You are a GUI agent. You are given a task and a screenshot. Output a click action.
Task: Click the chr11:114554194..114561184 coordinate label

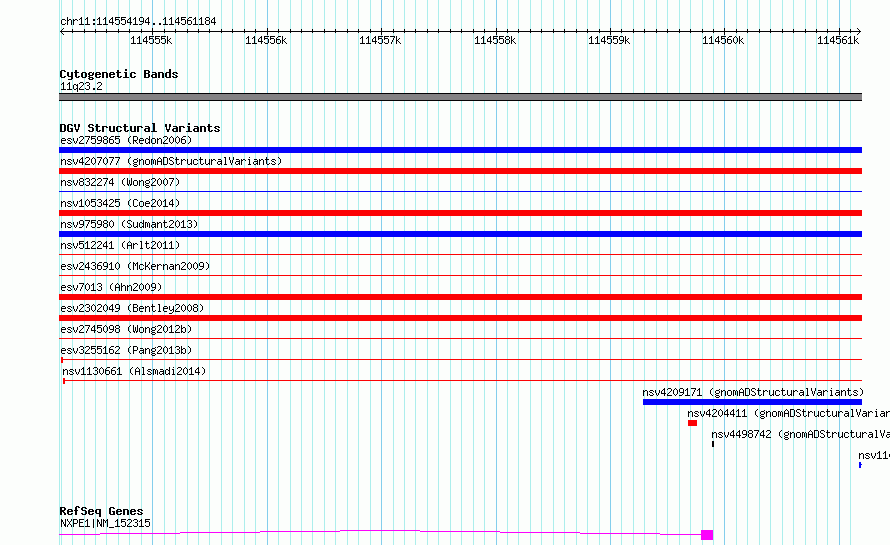138,21
